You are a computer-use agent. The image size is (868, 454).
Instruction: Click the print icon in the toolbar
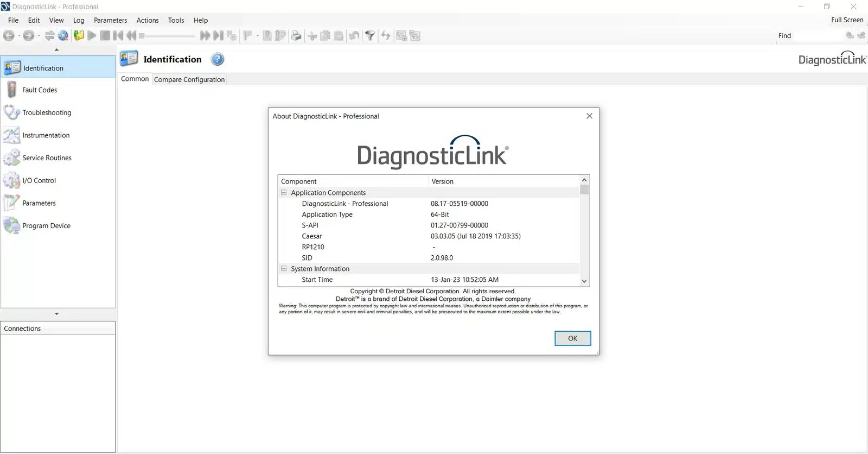pos(296,36)
